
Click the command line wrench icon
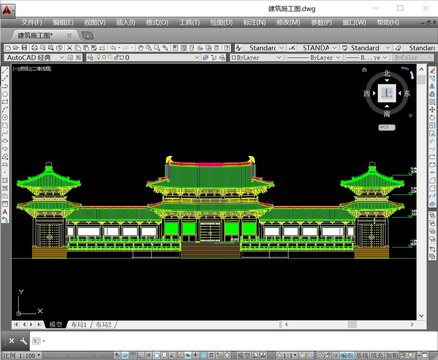23,341
